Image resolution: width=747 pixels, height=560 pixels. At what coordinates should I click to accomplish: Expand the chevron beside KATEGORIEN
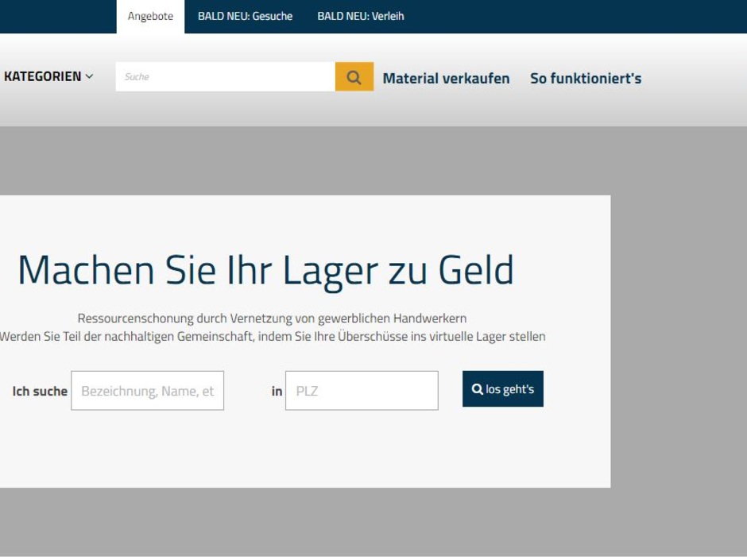tap(89, 76)
